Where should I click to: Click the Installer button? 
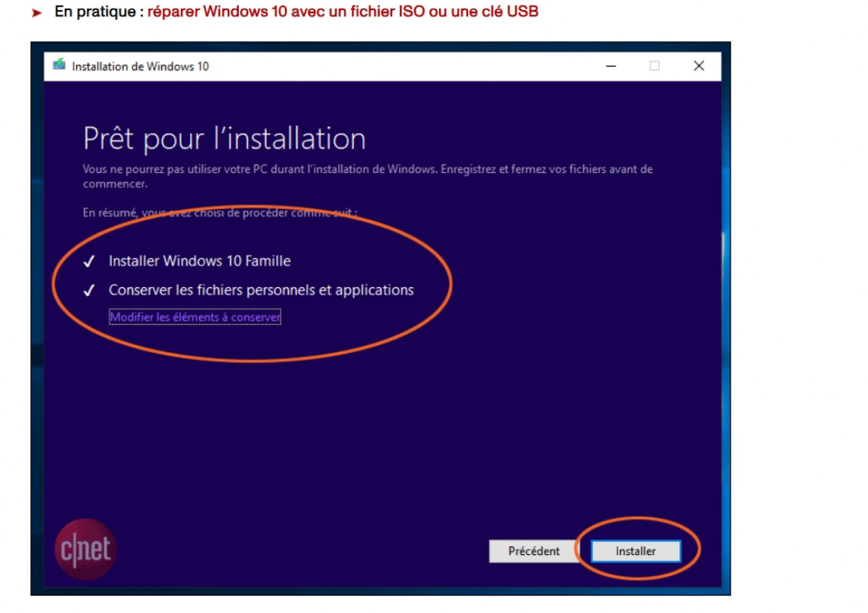coord(636,551)
